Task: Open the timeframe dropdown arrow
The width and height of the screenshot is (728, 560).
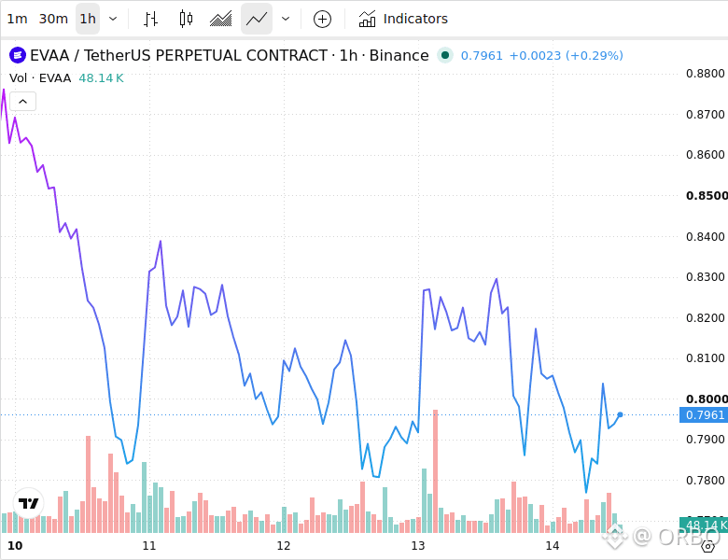Action: (113, 19)
